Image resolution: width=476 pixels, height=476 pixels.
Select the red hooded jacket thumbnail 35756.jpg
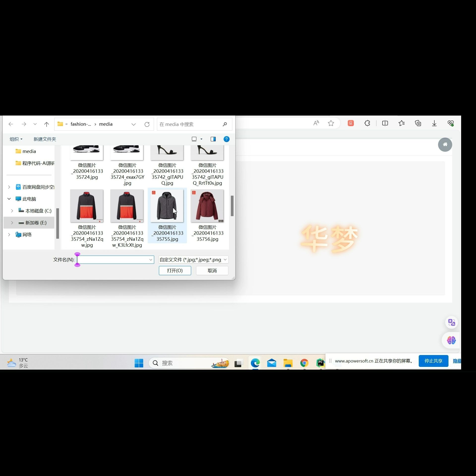pyautogui.click(x=207, y=206)
